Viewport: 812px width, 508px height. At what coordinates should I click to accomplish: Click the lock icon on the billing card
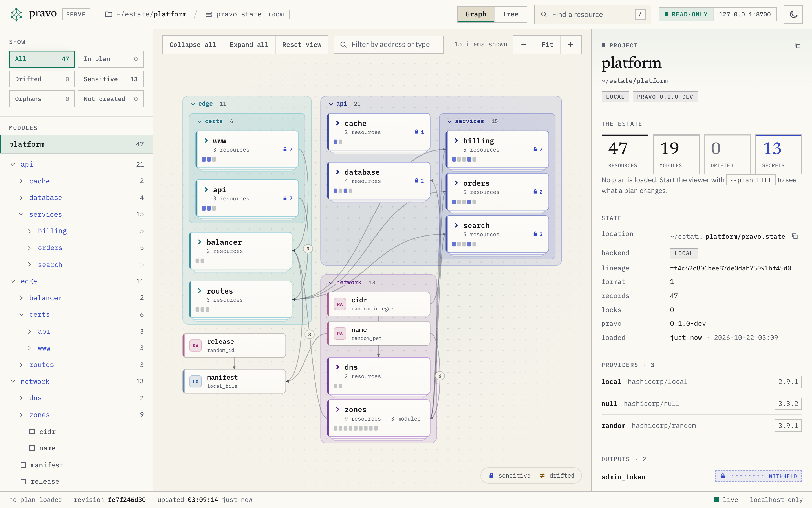(535, 149)
